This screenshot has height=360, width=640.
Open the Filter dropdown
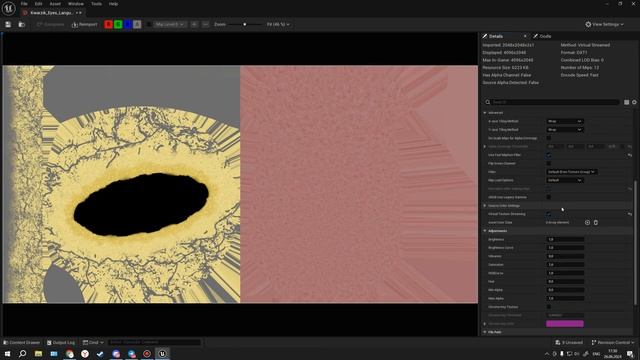(x=571, y=172)
